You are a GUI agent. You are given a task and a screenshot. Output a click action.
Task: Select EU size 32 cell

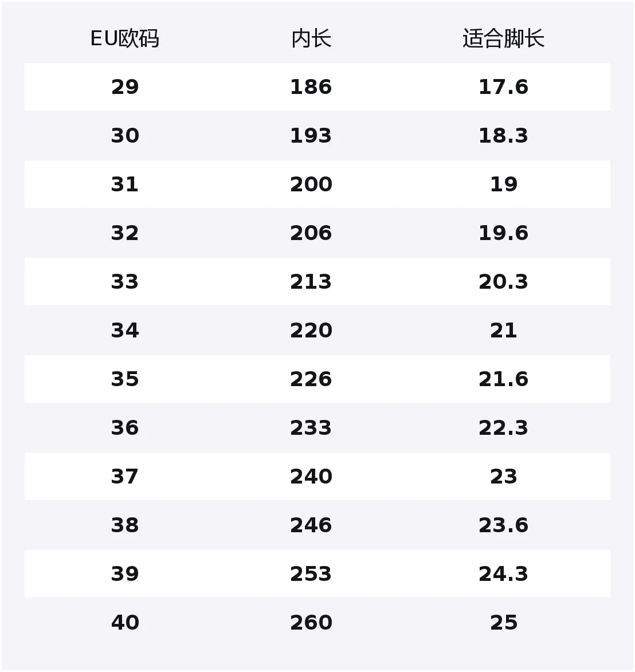pyautogui.click(x=125, y=233)
